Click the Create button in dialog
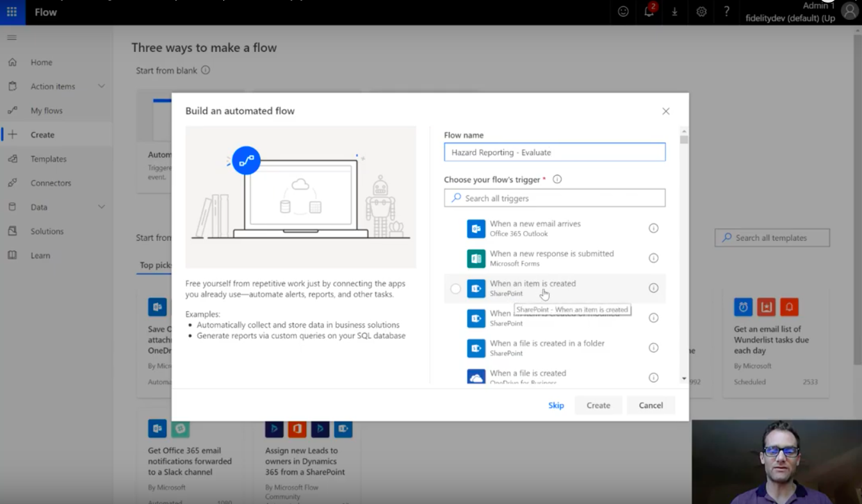Image resolution: width=862 pixels, height=504 pixels. point(598,405)
